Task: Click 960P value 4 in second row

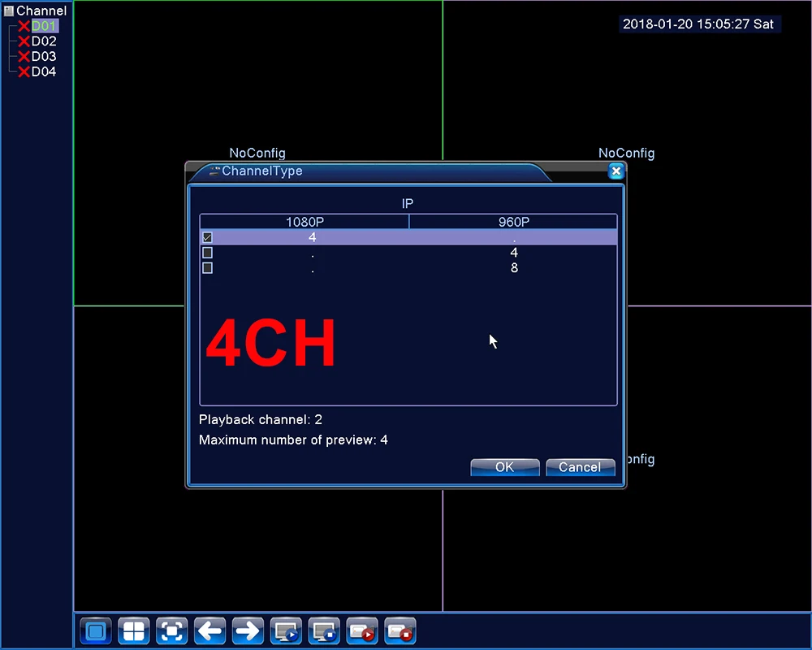Action: tap(514, 253)
